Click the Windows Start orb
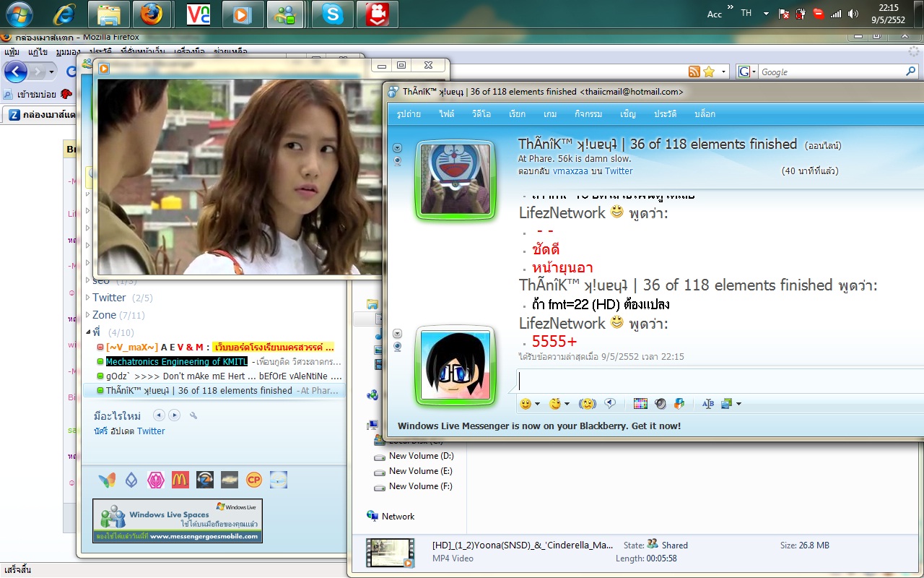This screenshot has height=578, width=924. 18,14
